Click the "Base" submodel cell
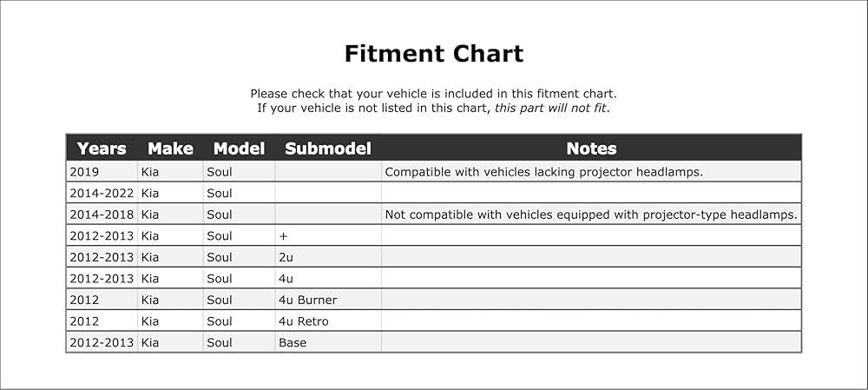Screen dimensions: 868x390 tap(293, 342)
